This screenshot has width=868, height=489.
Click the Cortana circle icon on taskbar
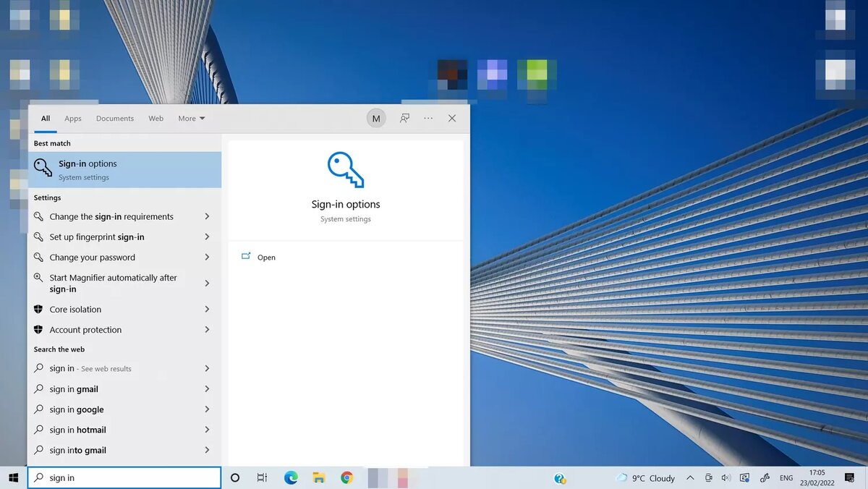(x=235, y=477)
